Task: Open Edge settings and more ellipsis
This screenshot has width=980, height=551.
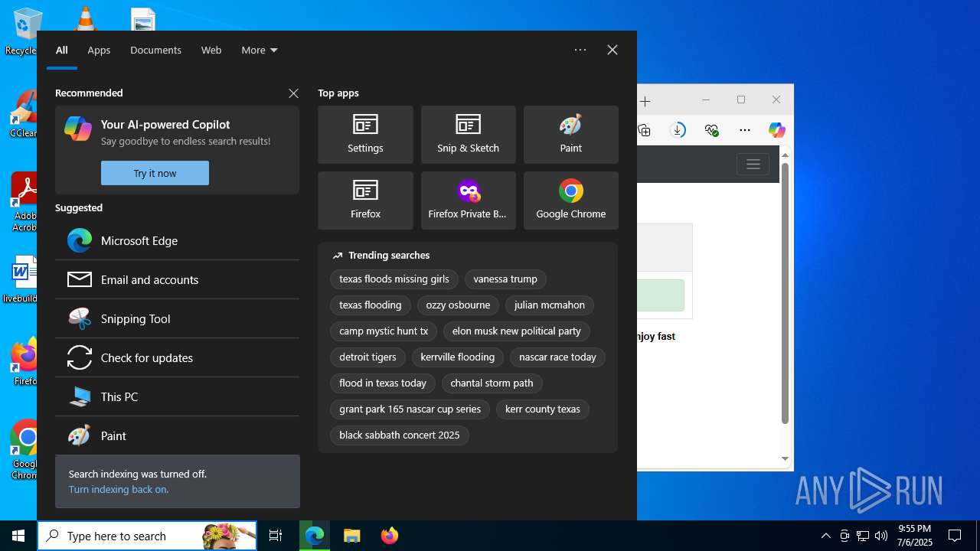Action: [x=745, y=130]
